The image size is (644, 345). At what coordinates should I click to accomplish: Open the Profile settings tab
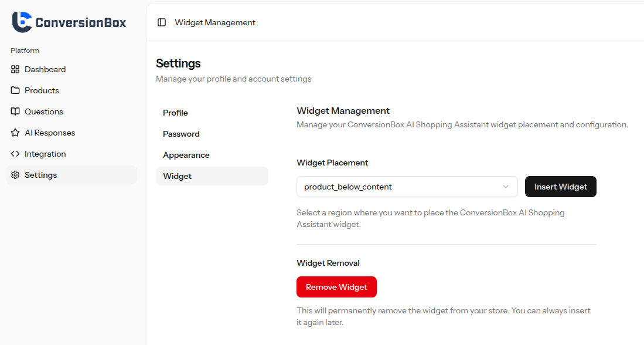pyautogui.click(x=175, y=113)
